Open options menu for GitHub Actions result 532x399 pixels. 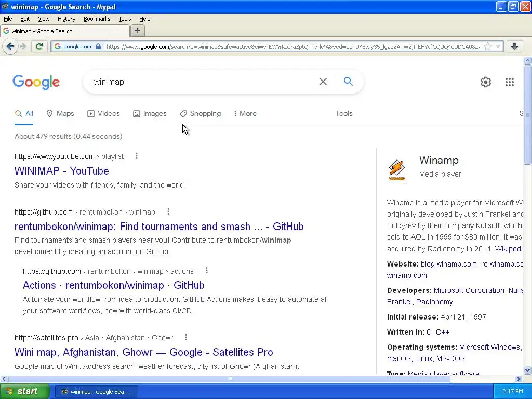207,270
